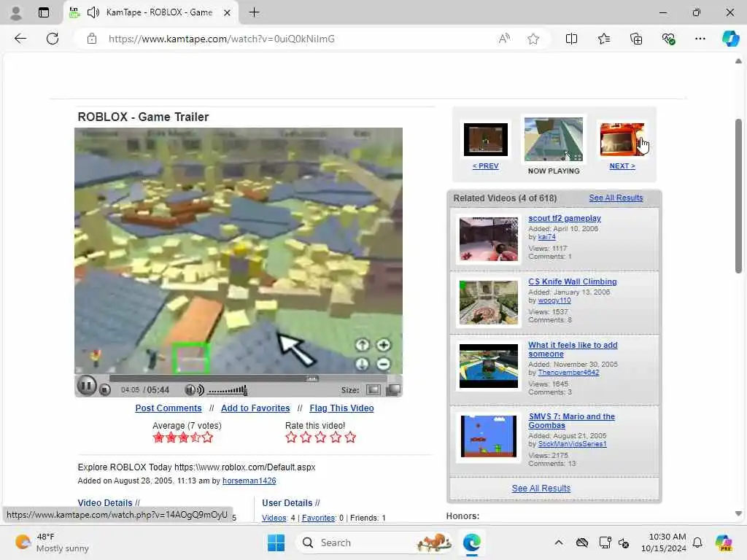This screenshot has width=747, height=560.
Task: Open the previous video thumbnail
Action: click(x=485, y=139)
